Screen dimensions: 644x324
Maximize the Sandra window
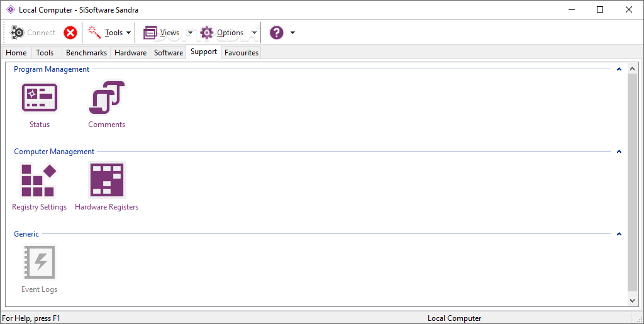(x=600, y=9)
